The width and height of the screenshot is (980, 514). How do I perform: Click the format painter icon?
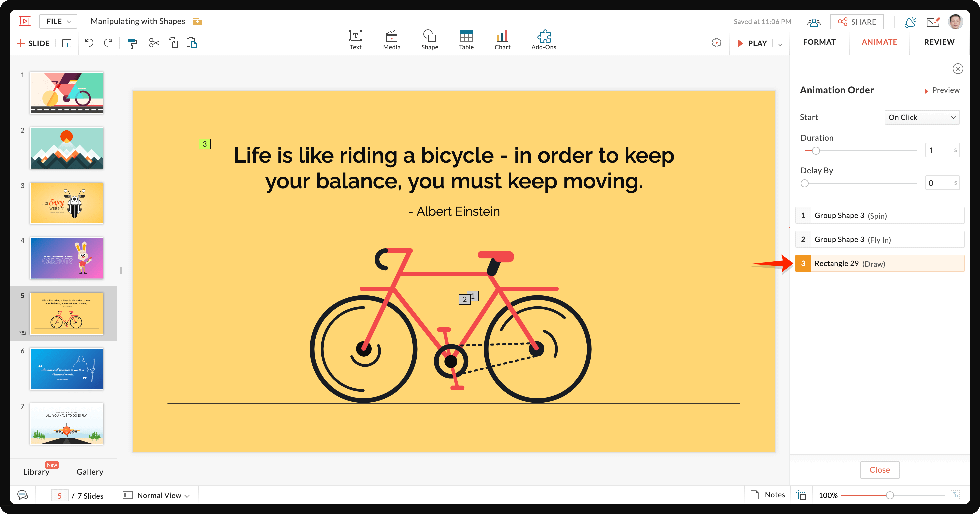tap(132, 43)
